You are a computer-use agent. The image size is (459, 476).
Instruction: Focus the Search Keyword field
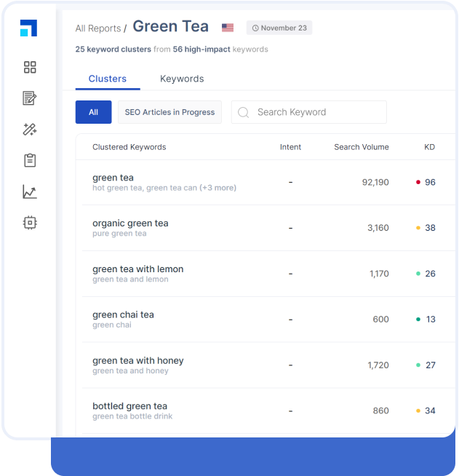point(309,112)
